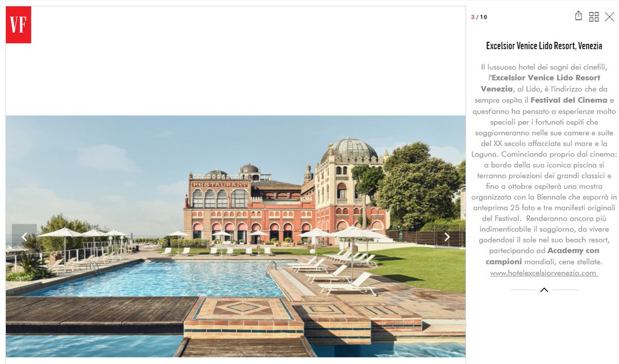
Task: Switch to grid thumbnail view
Action: click(594, 16)
